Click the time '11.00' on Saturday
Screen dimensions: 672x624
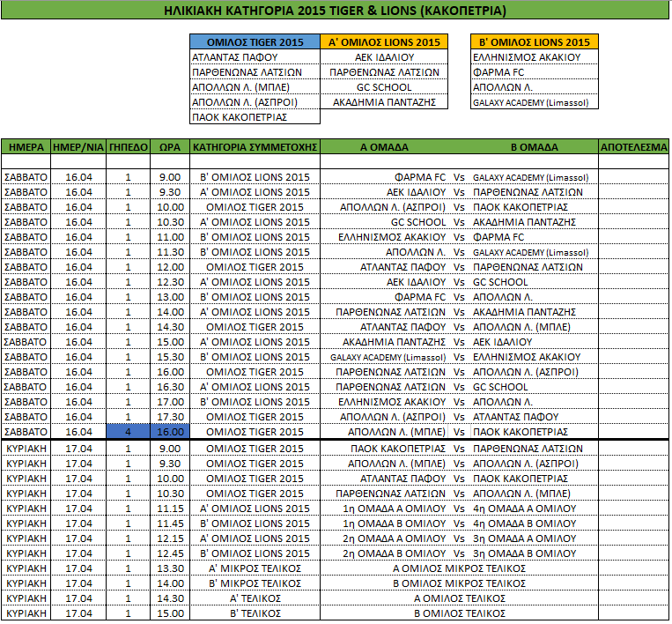tap(170, 237)
